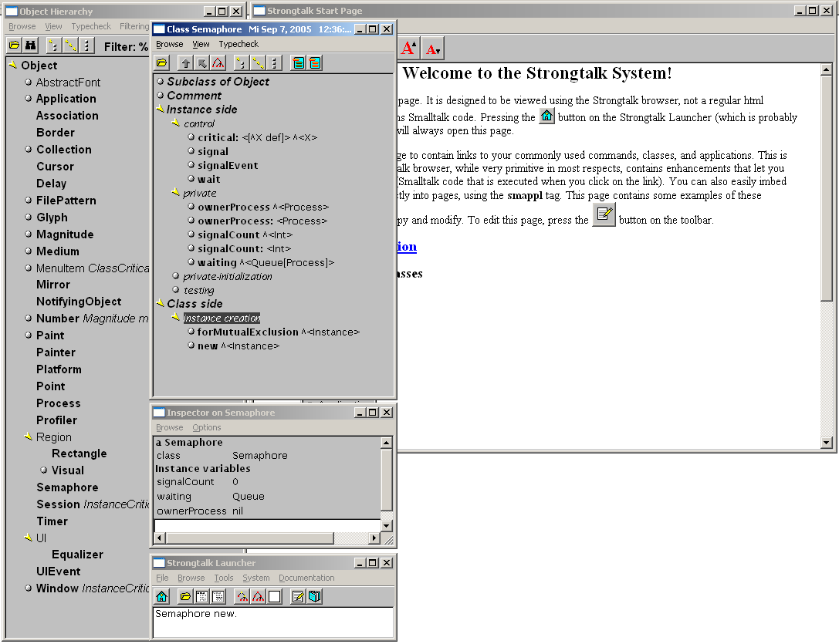Increase font size with large red A icon

point(408,48)
